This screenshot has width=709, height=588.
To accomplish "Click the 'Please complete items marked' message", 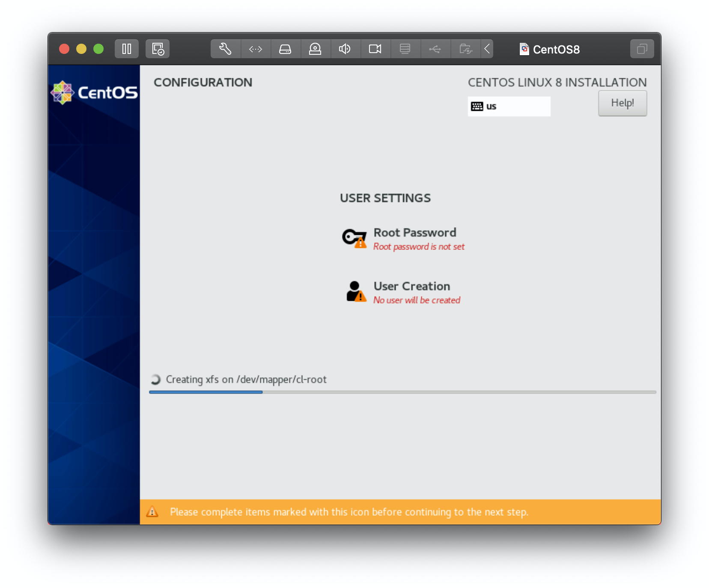I will click(x=349, y=512).
